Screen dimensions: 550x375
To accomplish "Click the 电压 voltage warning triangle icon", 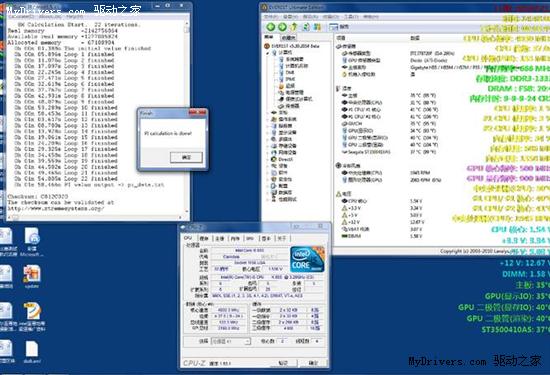I will 338,194.
